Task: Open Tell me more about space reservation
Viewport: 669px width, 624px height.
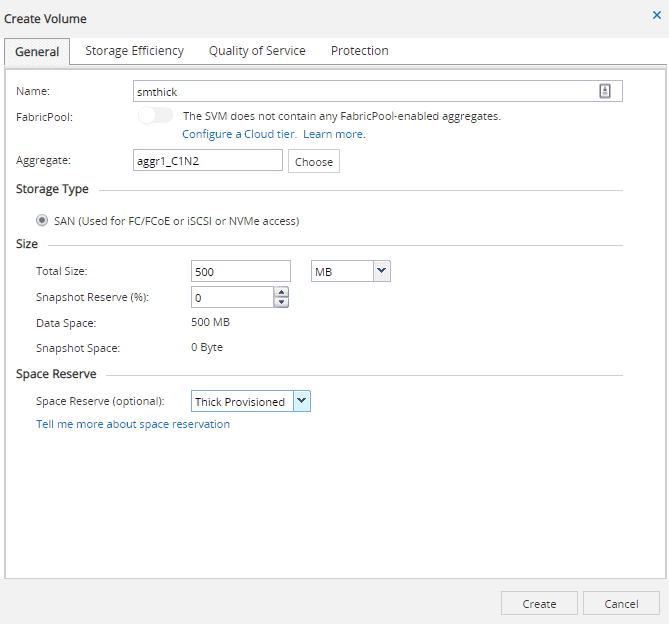Action: [x=133, y=424]
